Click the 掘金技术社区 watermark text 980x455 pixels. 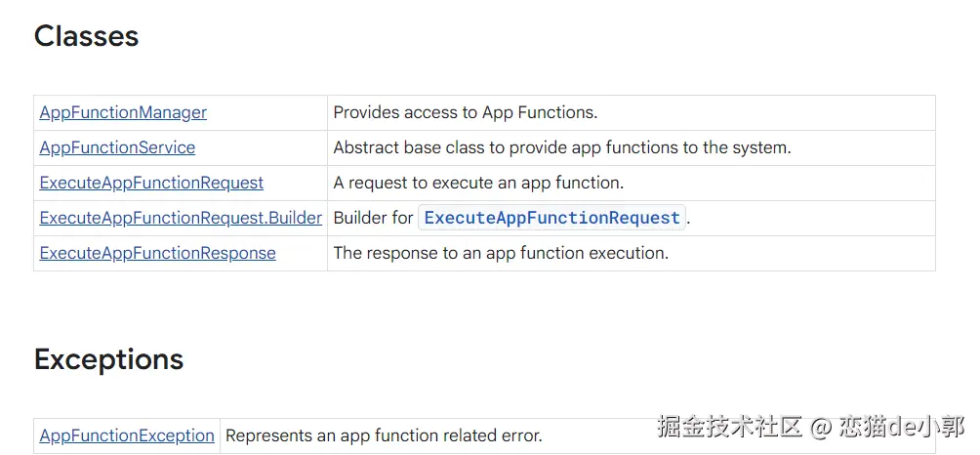coord(730,427)
